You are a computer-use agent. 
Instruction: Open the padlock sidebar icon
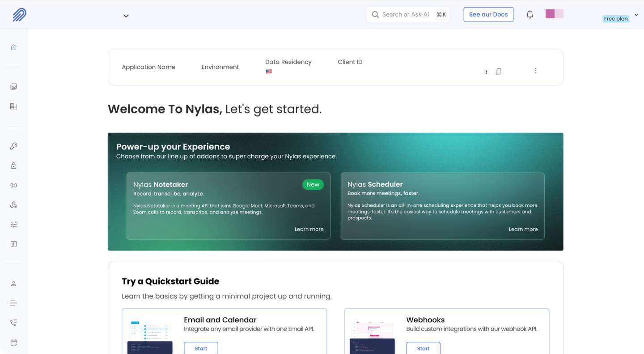point(13,166)
